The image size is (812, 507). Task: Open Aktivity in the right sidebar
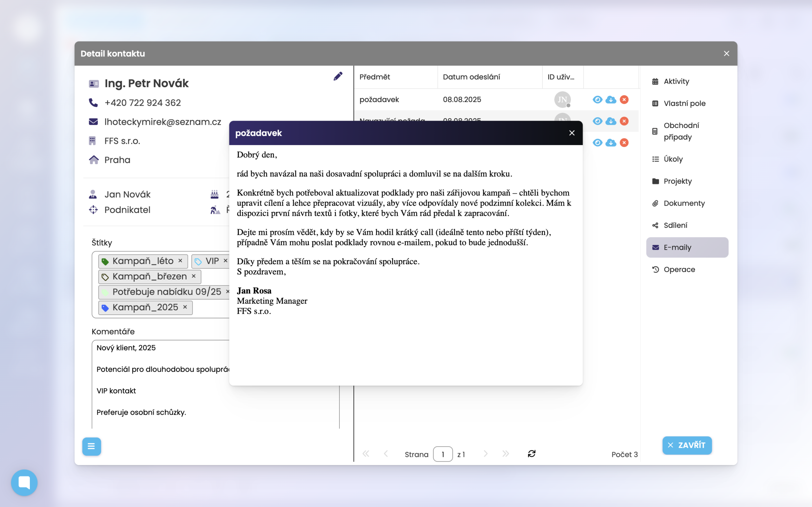click(677, 81)
